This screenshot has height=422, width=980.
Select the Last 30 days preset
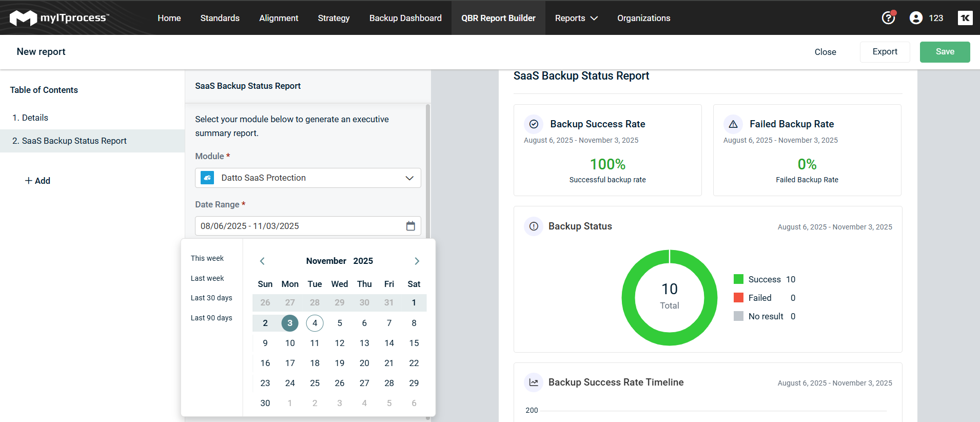(211, 298)
